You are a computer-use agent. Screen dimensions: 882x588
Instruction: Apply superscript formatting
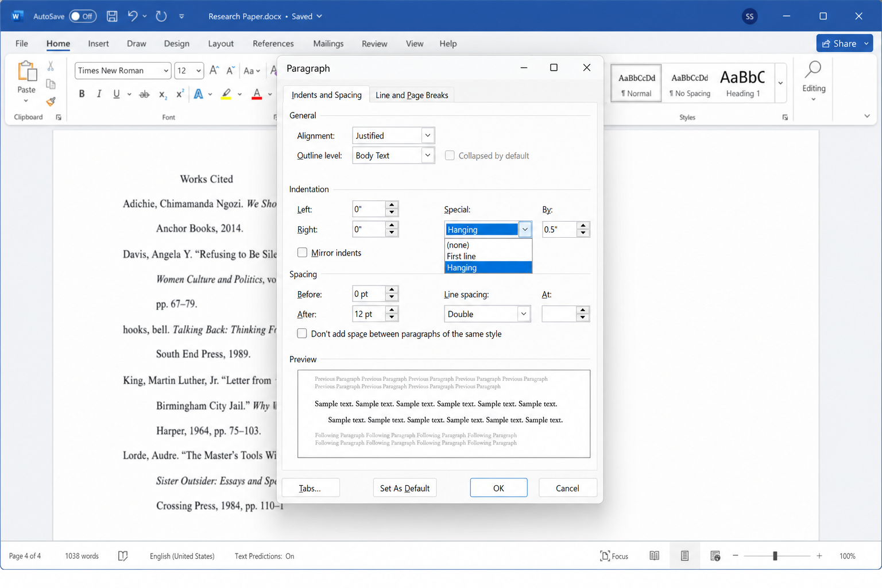[x=180, y=94]
